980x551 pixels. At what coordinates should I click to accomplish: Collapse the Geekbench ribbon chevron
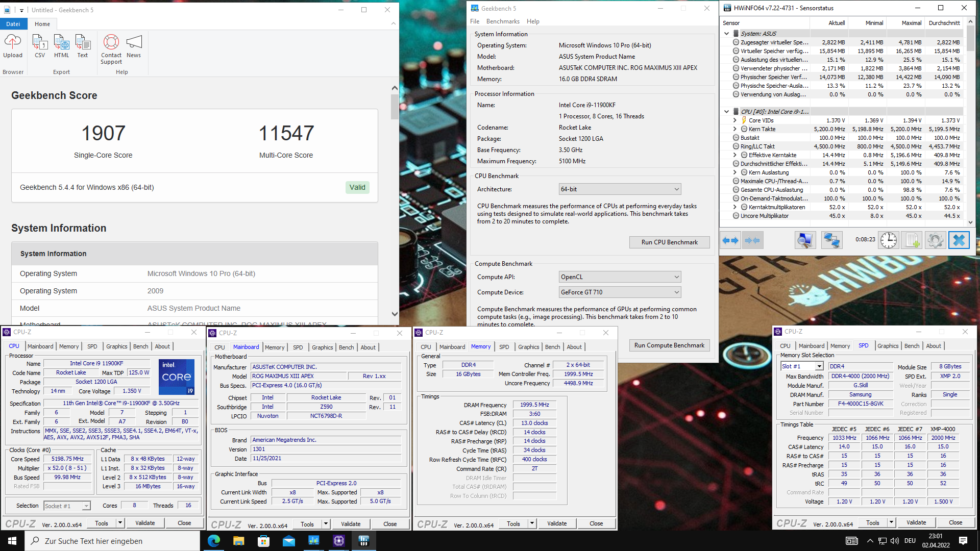tap(393, 23)
